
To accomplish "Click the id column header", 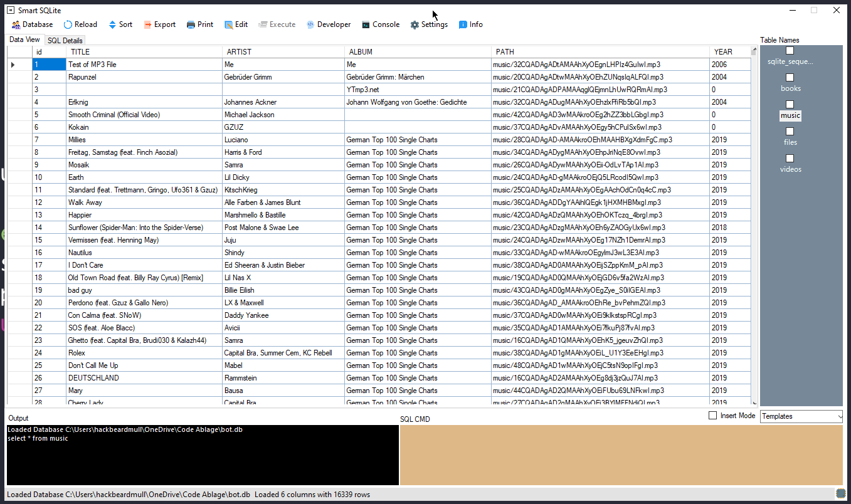I will pos(49,52).
